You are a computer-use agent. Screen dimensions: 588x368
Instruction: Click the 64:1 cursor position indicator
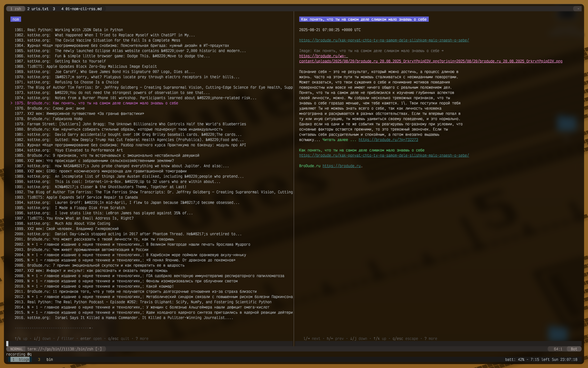point(558,349)
